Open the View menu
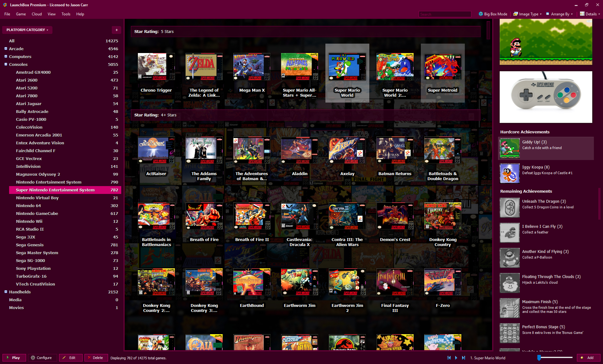The height and width of the screenshot is (364, 603). pos(52,14)
